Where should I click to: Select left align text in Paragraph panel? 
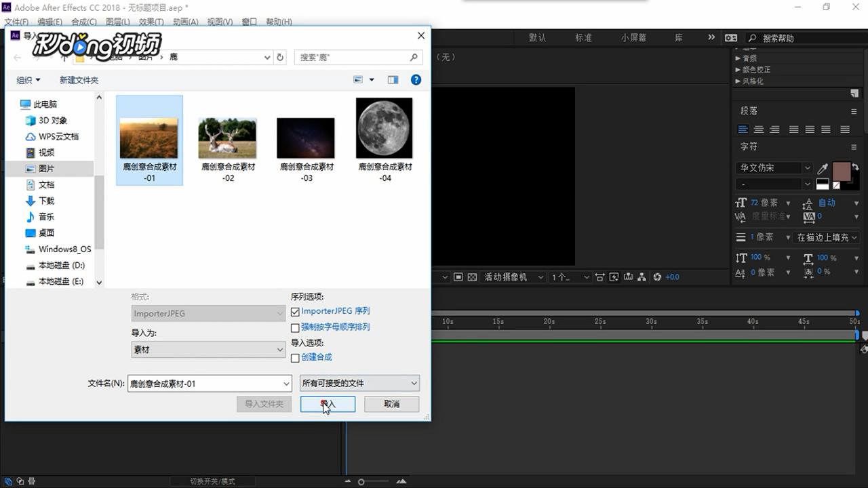click(x=743, y=129)
